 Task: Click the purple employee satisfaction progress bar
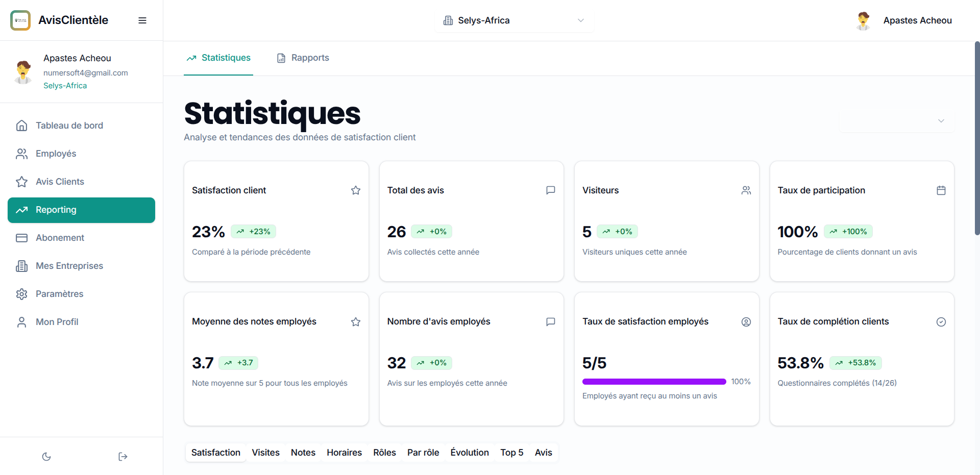click(x=654, y=382)
